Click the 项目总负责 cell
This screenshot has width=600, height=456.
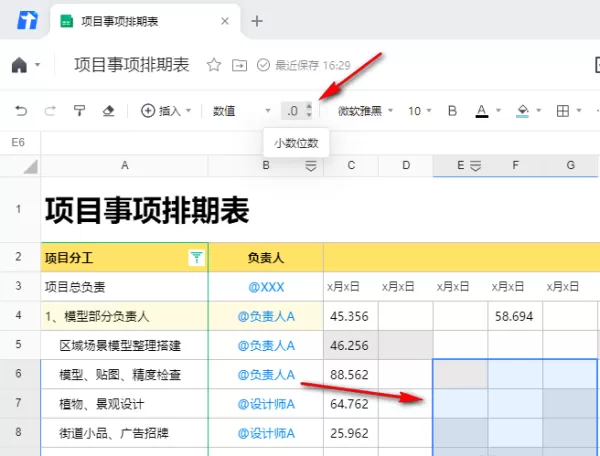point(124,287)
